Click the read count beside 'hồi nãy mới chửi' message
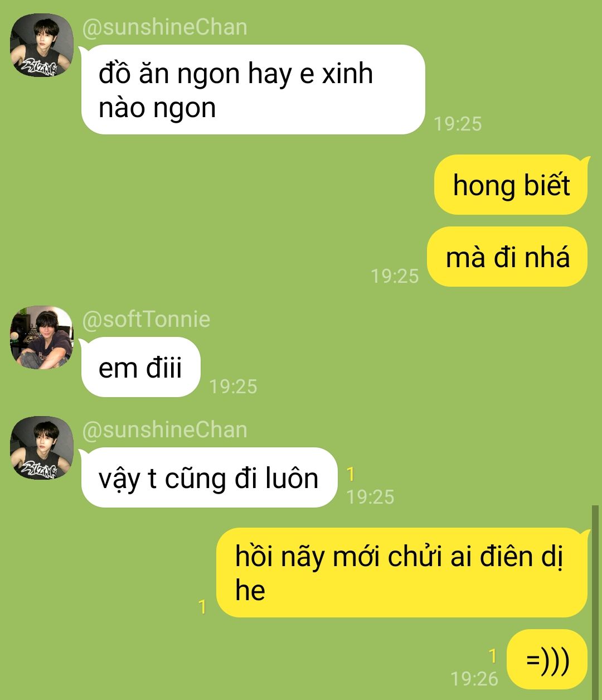This screenshot has height=700, width=602. coord(203,607)
